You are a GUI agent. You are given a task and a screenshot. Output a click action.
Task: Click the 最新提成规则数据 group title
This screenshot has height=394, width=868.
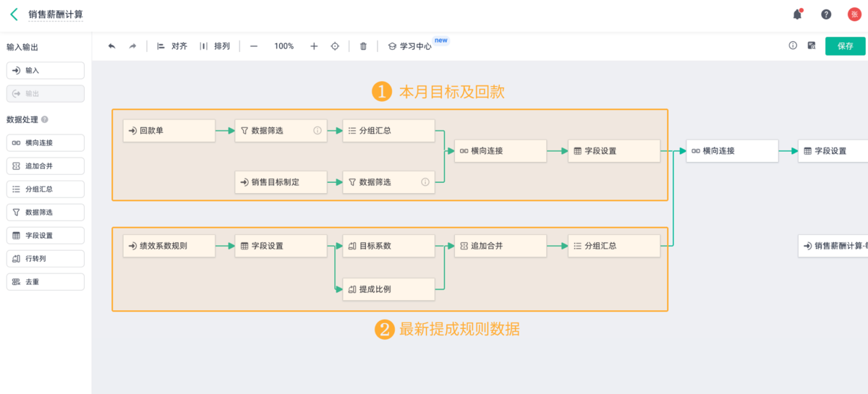point(459,329)
